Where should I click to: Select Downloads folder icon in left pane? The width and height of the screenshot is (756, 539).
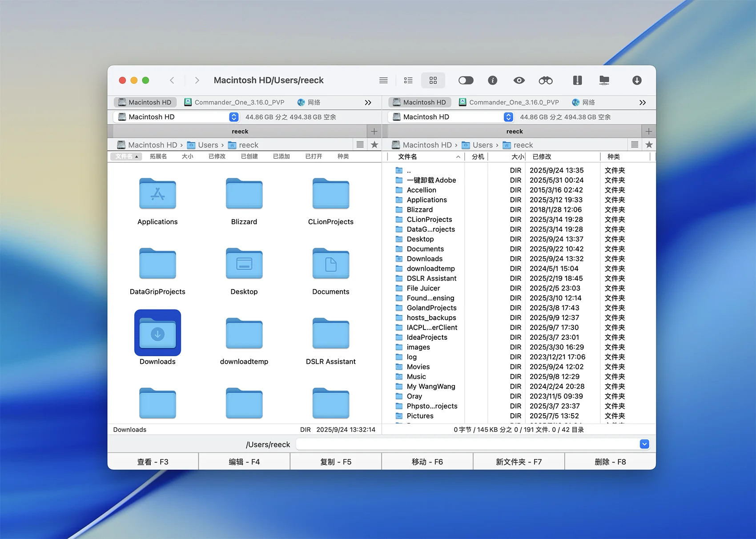(x=157, y=333)
